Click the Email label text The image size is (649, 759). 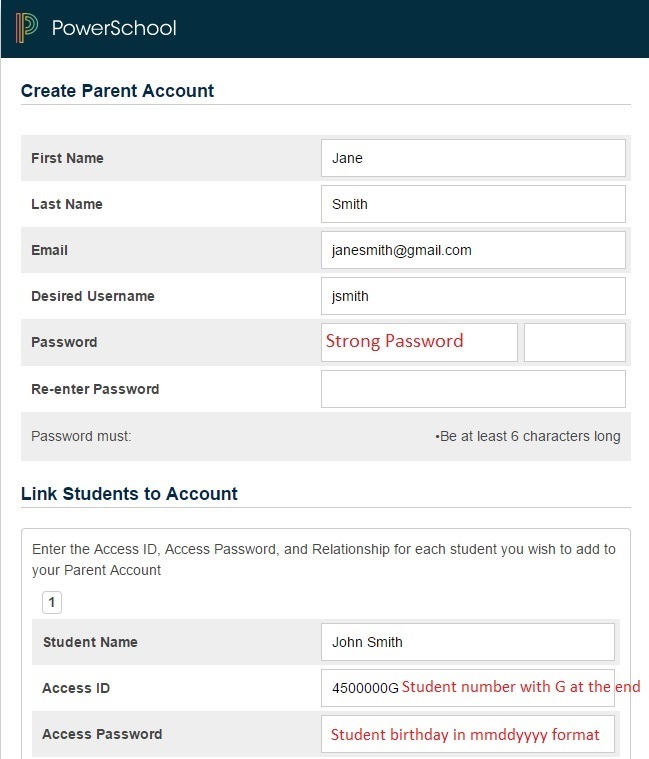coord(49,250)
